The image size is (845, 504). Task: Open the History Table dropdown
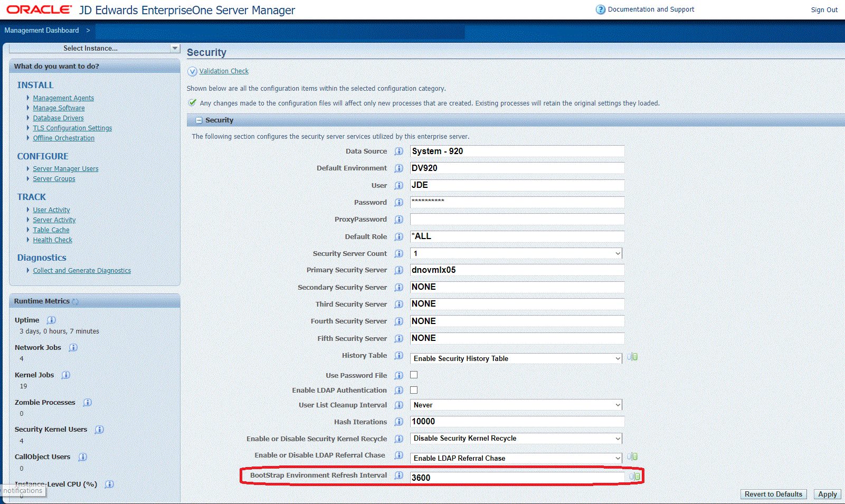point(516,358)
